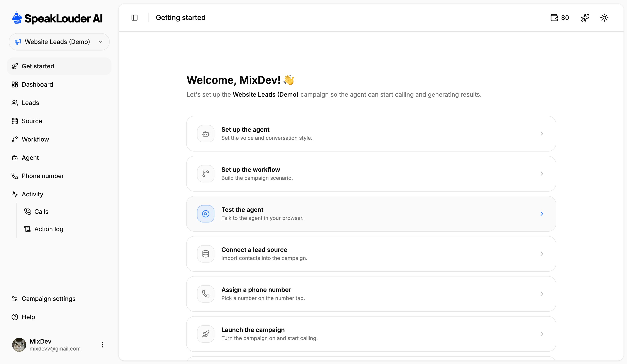Expand chevron on Launch the campaign card
This screenshot has height=364, width=627.
click(542, 334)
